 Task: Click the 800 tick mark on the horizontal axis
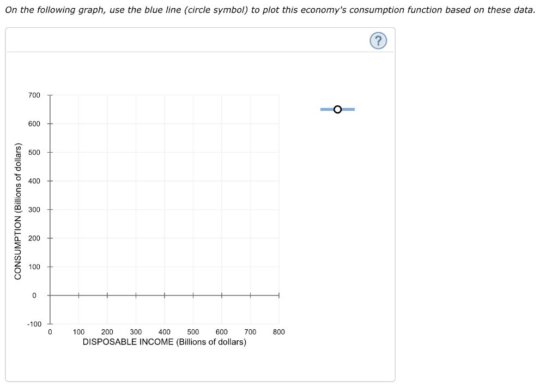click(279, 295)
